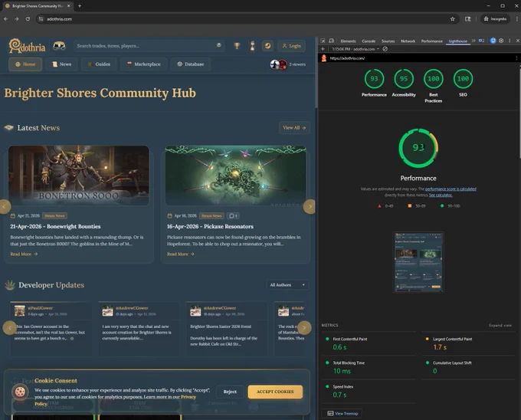Click the Incognito indicator
The width and height of the screenshot is (521, 420).
pos(495,19)
